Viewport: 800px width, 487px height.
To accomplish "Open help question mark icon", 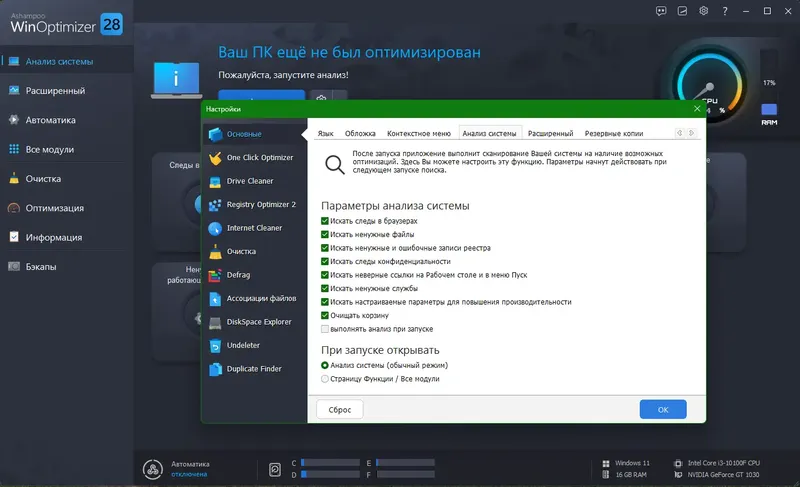I will tap(725, 11).
